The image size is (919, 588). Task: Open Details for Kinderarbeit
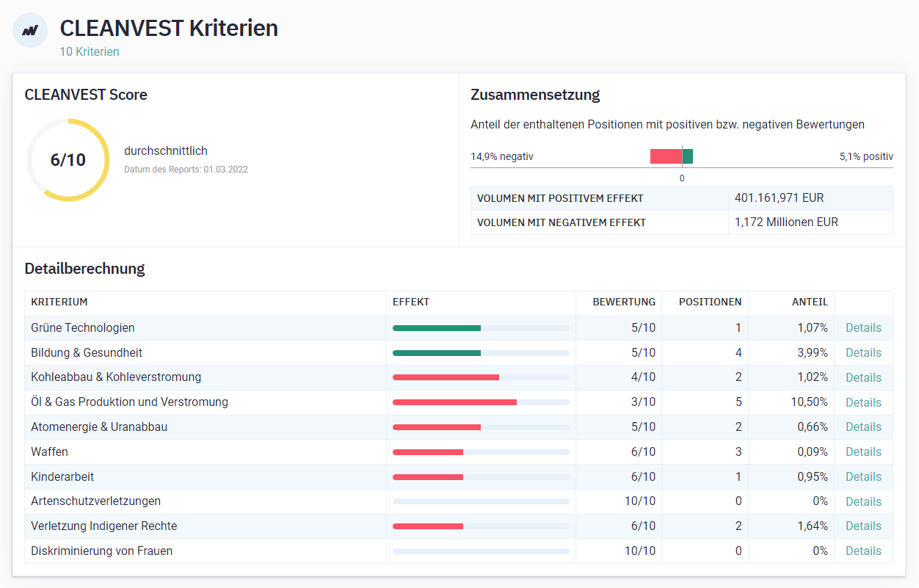pos(863,476)
